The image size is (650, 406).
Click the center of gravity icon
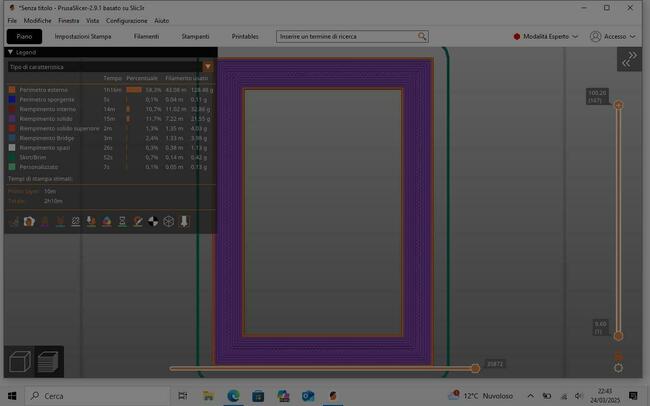coord(153,221)
